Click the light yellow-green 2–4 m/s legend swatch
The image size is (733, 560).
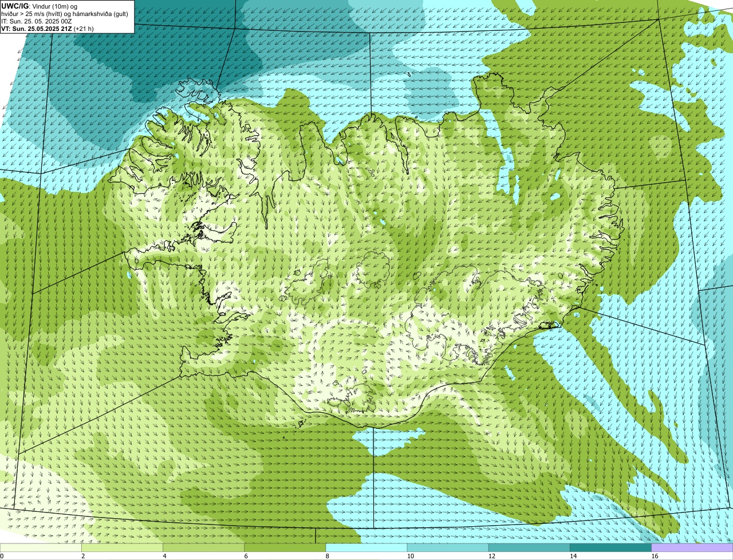tap(123, 547)
